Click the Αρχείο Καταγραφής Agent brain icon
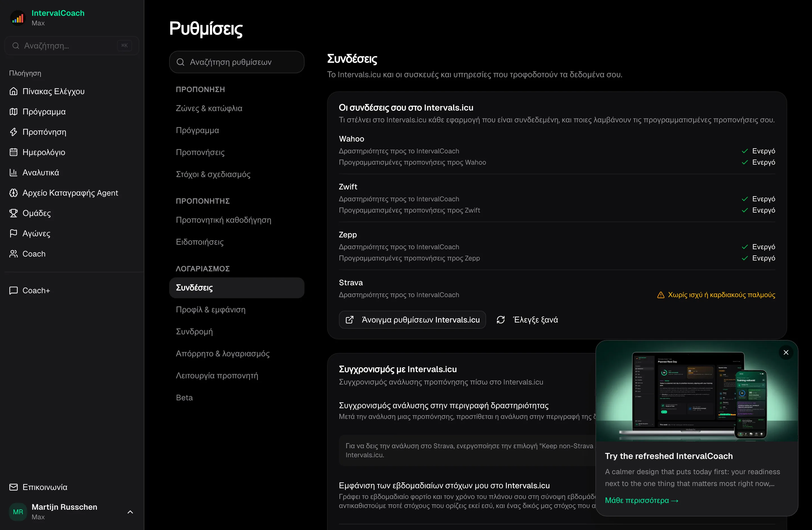This screenshot has width=812, height=530. click(x=13, y=193)
